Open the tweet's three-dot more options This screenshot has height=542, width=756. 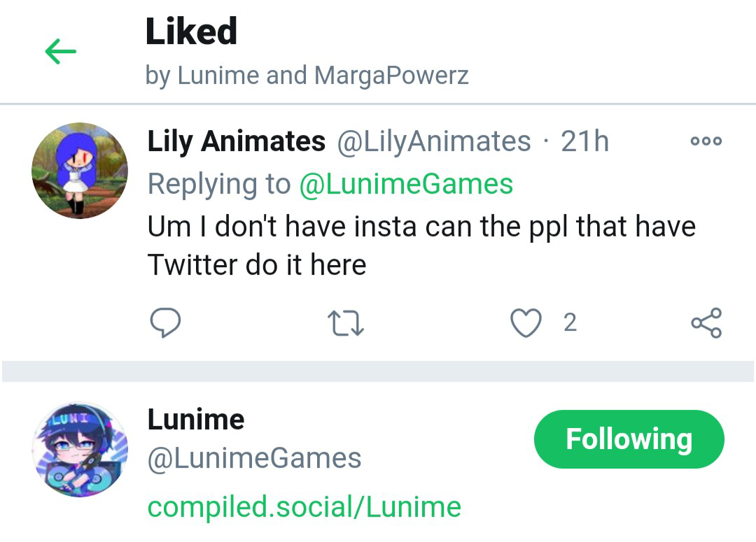[706, 141]
